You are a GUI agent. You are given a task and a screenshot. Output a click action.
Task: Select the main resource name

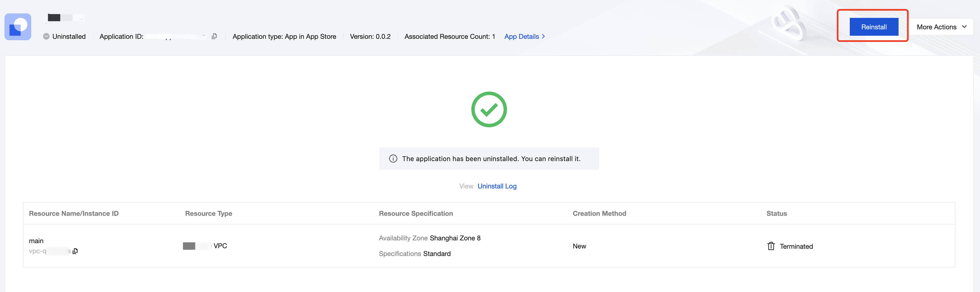click(x=36, y=241)
